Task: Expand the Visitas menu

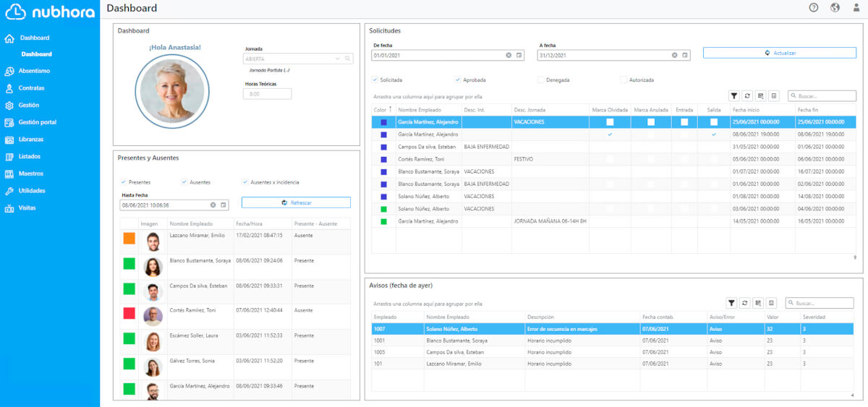Action: [27, 208]
